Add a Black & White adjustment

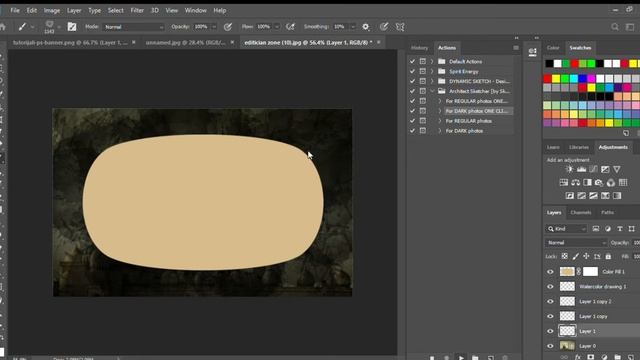tap(587, 182)
